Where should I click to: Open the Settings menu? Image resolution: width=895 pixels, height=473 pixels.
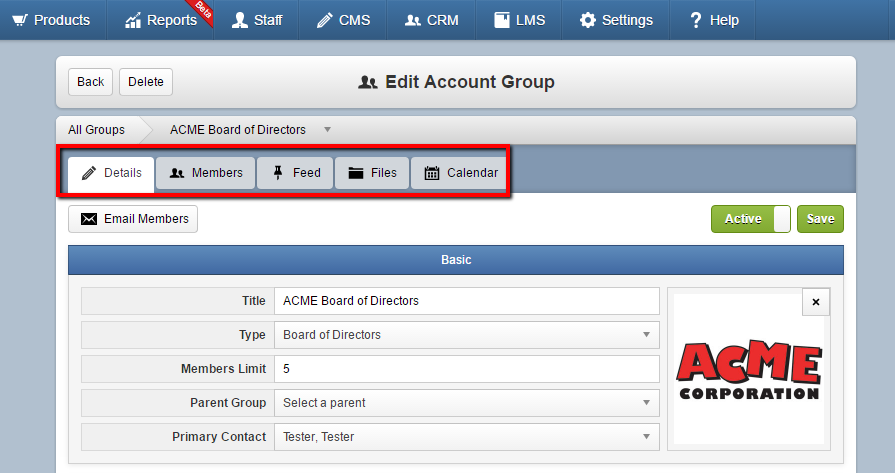616,20
